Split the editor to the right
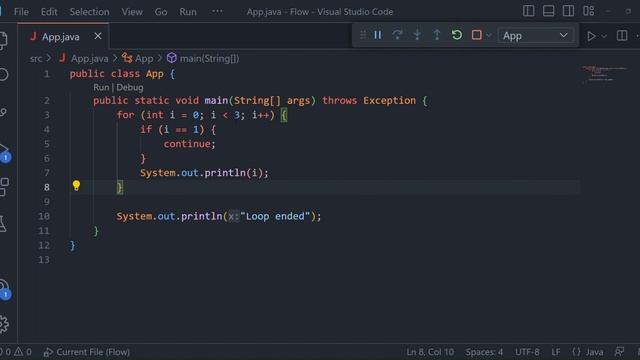Viewport: 640px width, 360px height. click(x=622, y=36)
